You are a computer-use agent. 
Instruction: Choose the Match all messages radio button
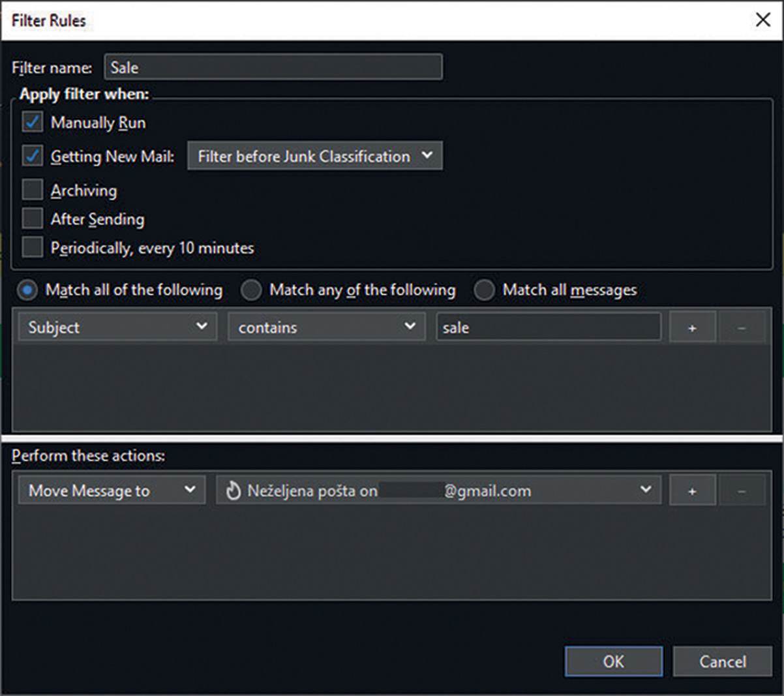484,290
